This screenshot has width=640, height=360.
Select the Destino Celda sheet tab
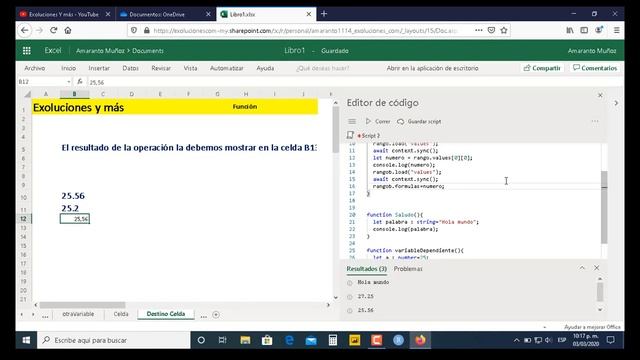166,314
